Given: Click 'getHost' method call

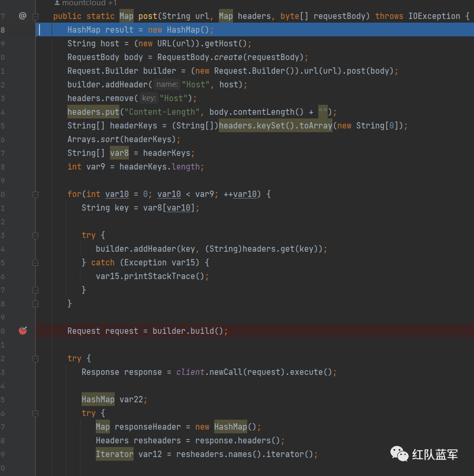Looking at the screenshot, I should tap(221, 43).
